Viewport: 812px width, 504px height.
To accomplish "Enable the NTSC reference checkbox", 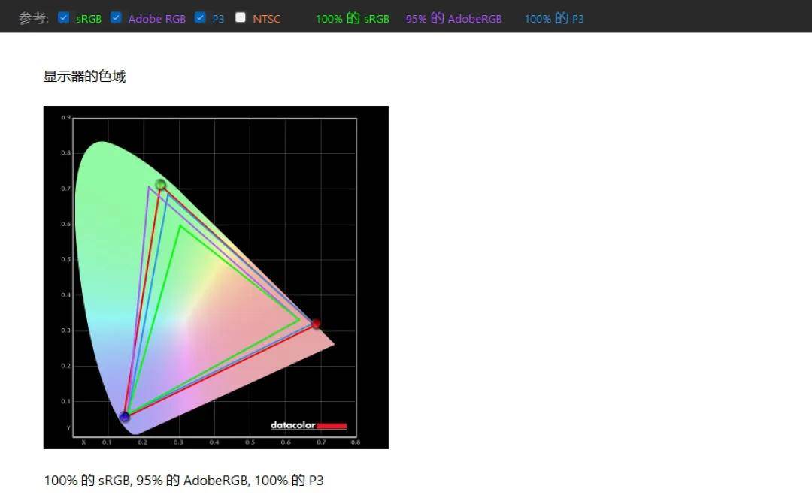I will pyautogui.click(x=241, y=17).
